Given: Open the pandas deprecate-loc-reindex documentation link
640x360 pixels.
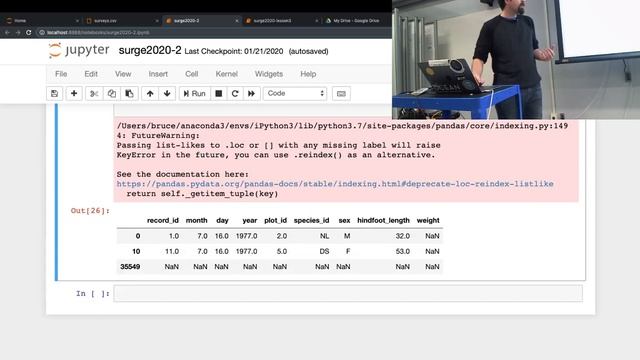Looking at the screenshot, I should tap(335, 184).
